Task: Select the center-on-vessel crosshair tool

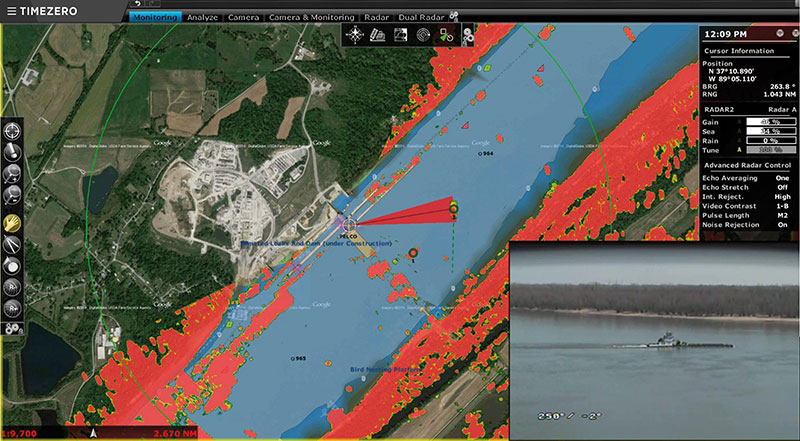Action: (x=12, y=131)
